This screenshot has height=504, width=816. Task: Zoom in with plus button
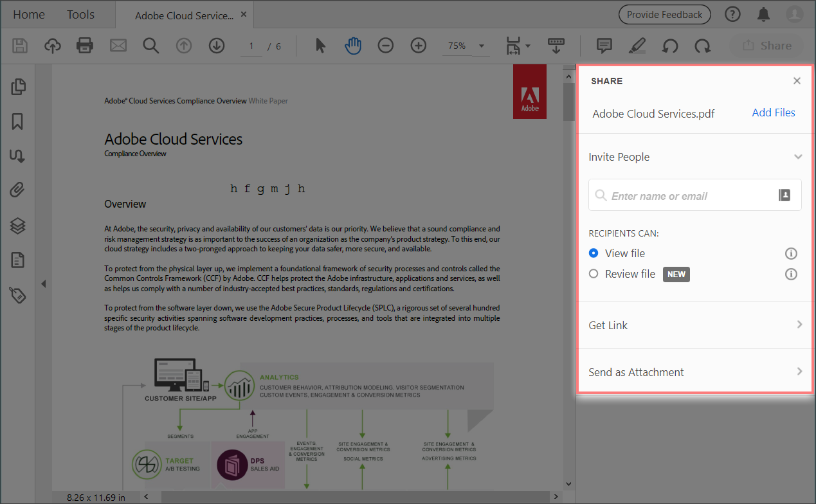tap(419, 46)
